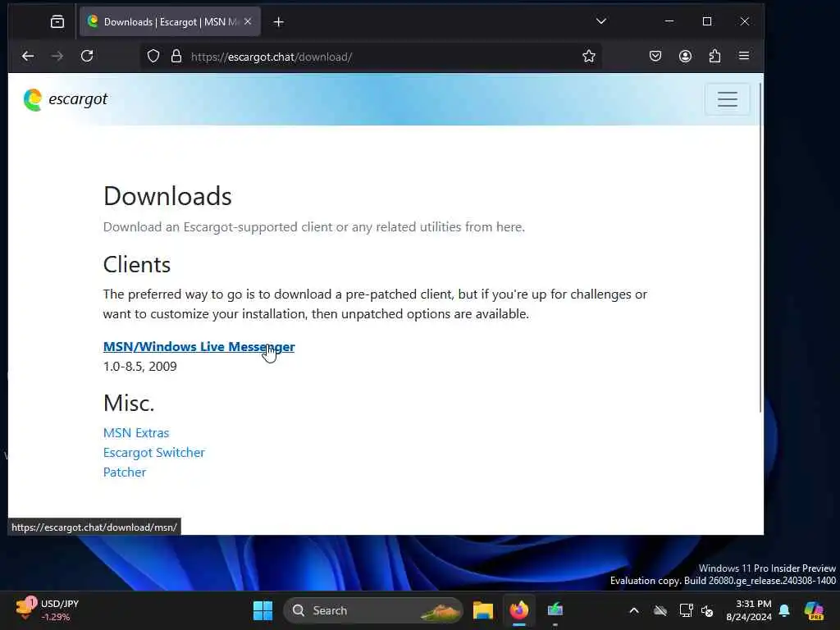
Task: Open File Explorer from taskbar
Action: (x=482, y=610)
